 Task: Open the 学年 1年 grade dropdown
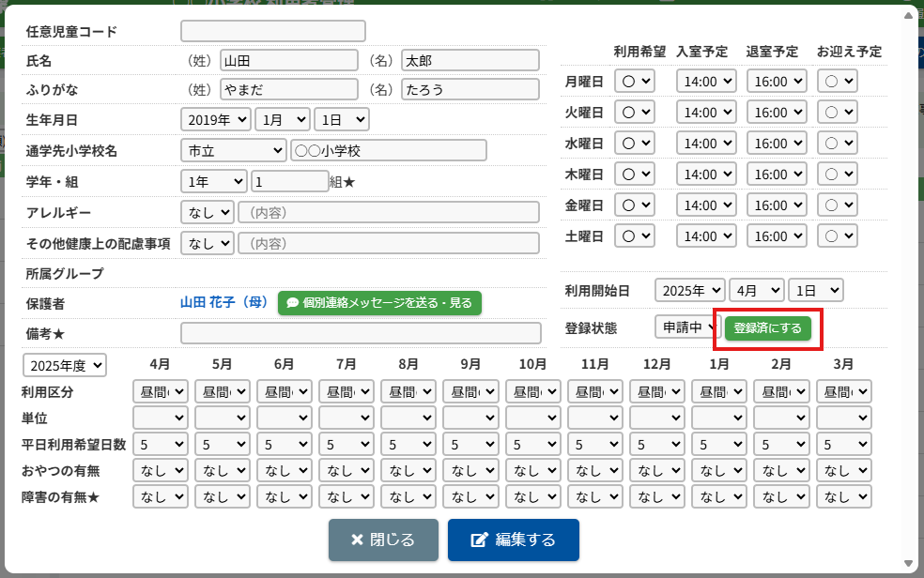click(213, 181)
